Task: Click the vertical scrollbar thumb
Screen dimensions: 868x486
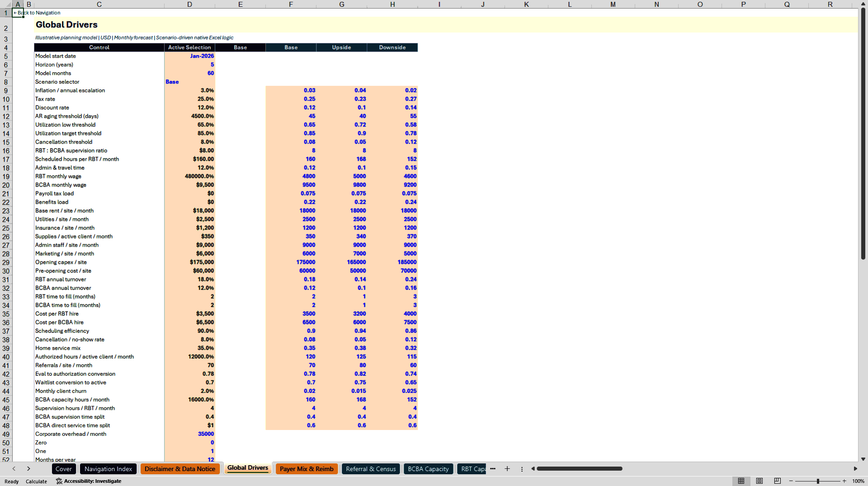Action: [x=863, y=134]
